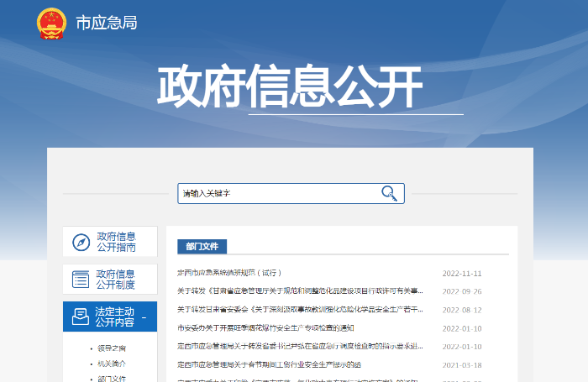Viewport: 588px width, 382px height.
Task: Click the search magnifier icon
Action: coord(389,193)
